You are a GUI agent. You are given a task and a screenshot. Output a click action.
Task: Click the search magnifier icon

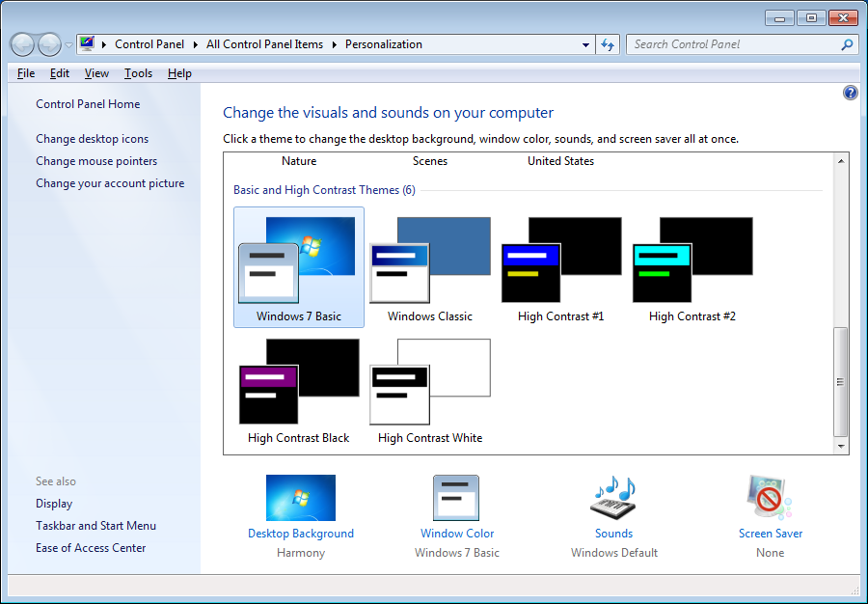(847, 44)
